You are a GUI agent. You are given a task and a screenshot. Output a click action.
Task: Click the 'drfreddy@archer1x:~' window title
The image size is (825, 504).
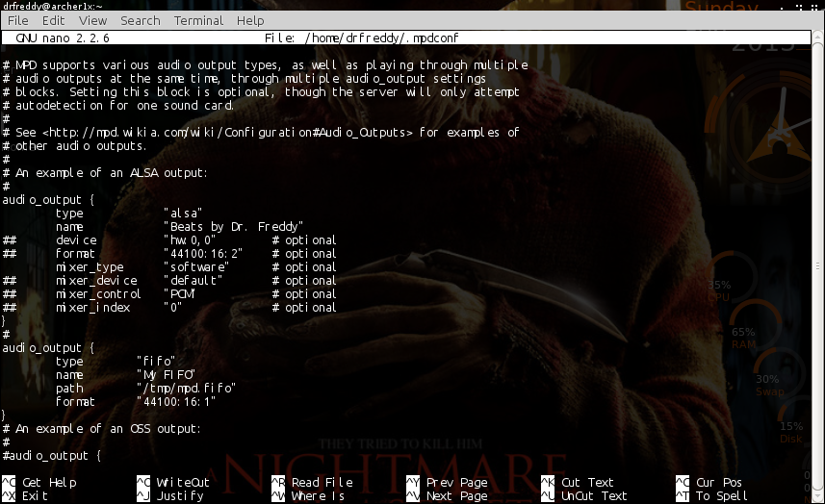tap(53, 6)
